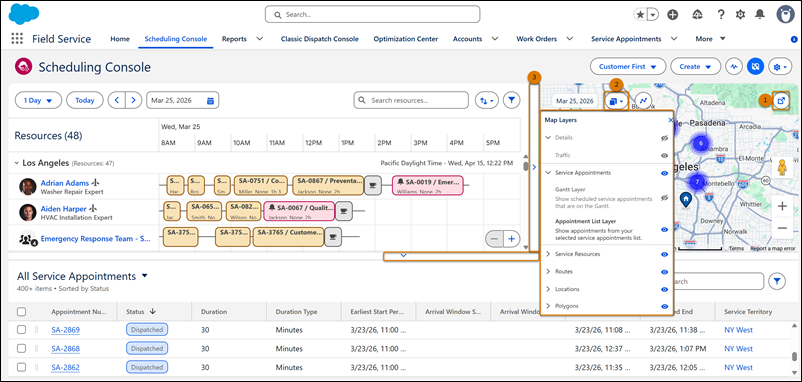Toggle Details layer visibility eye

pyautogui.click(x=664, y=138)
